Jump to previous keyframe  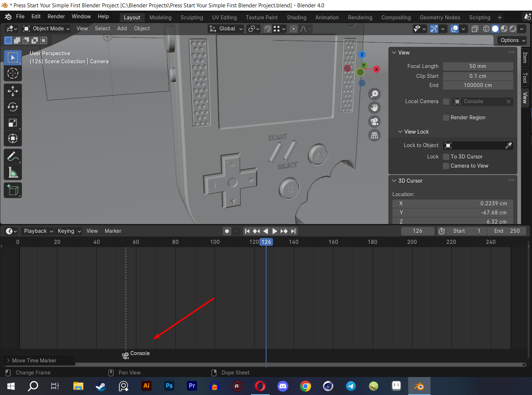256,231
